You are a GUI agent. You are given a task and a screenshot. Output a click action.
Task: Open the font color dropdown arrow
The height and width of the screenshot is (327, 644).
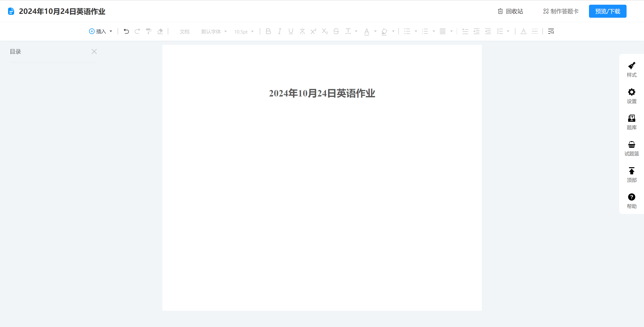point(375,31)
